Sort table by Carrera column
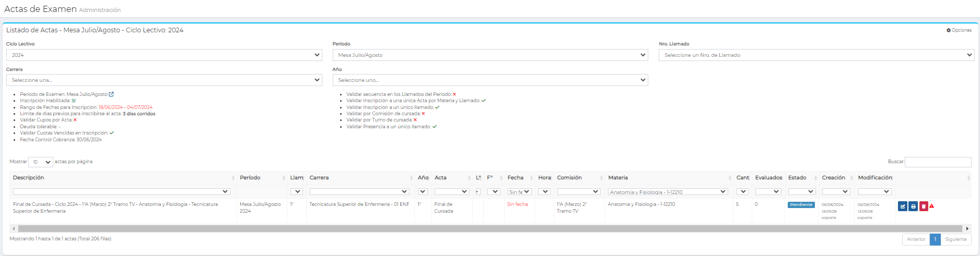 click(360, 178)
